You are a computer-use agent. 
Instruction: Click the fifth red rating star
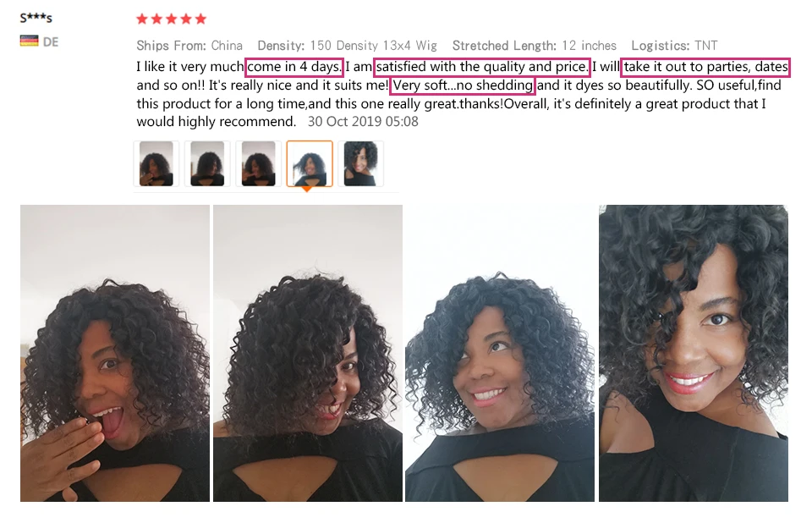(x=200, y=19)
